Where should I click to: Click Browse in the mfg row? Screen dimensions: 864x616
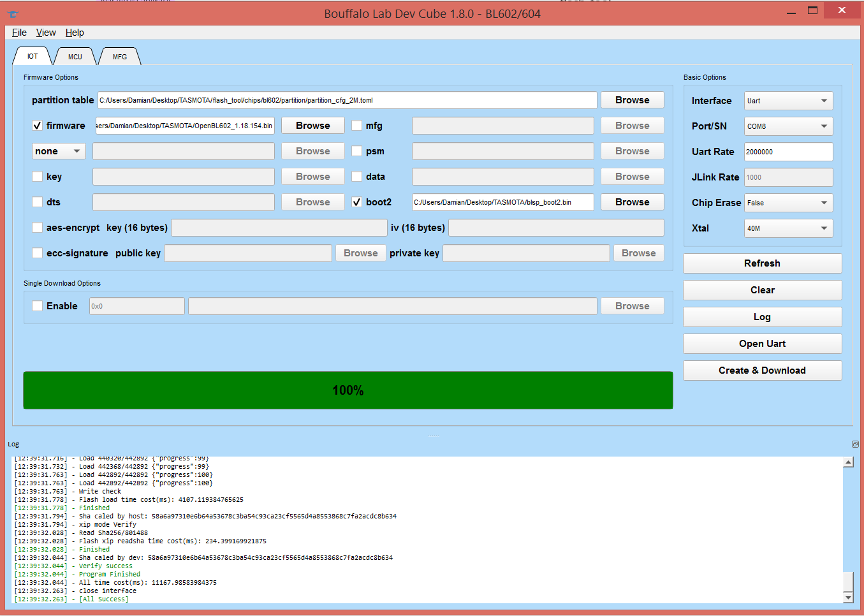pyautogui.click(x=633, y=126)
